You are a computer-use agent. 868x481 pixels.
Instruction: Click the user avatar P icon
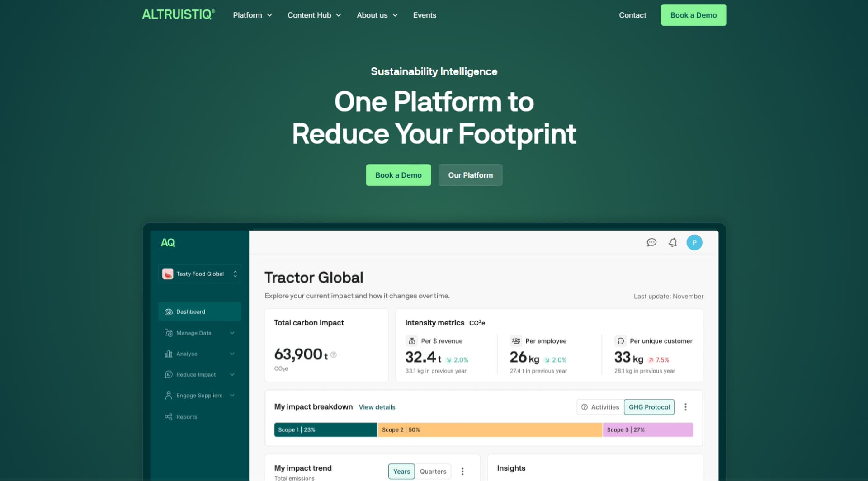pos(694,242)
